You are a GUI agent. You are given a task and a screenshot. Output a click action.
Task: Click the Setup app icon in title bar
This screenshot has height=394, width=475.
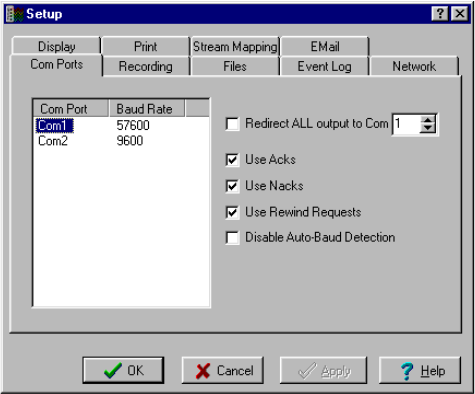tap(15, 14)
